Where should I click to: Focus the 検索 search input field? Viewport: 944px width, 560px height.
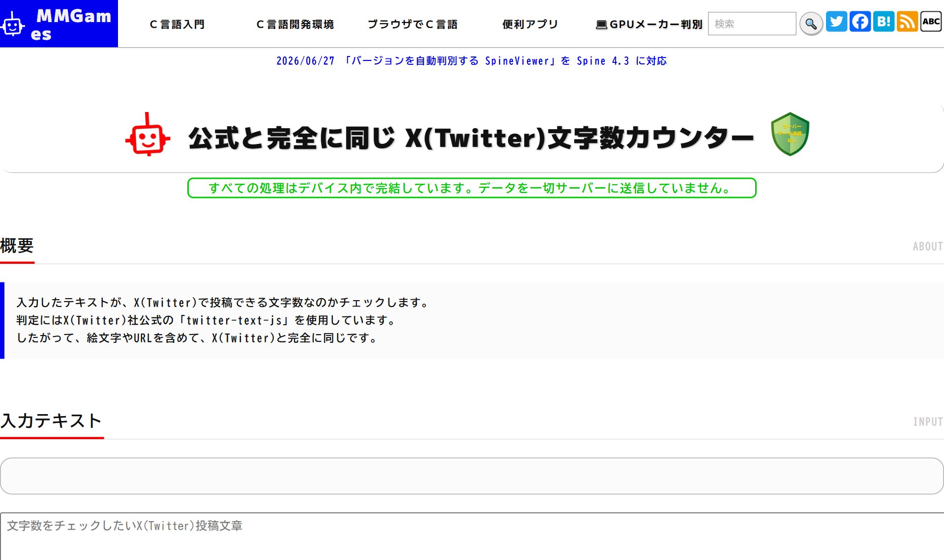(x=752, y=24)
